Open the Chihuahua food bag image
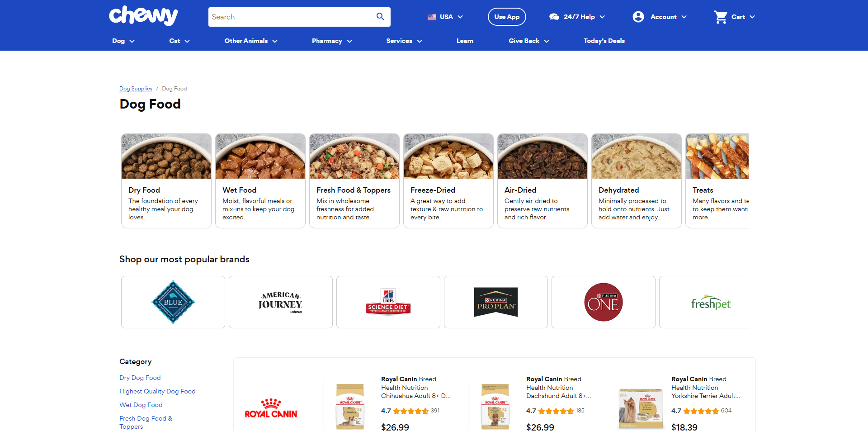Viewport: 868px width, 431px height. (350, 407)
